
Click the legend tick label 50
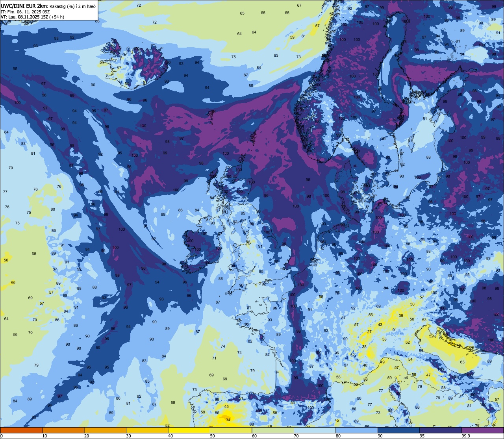pyautogui.click(x=213, y=436)
